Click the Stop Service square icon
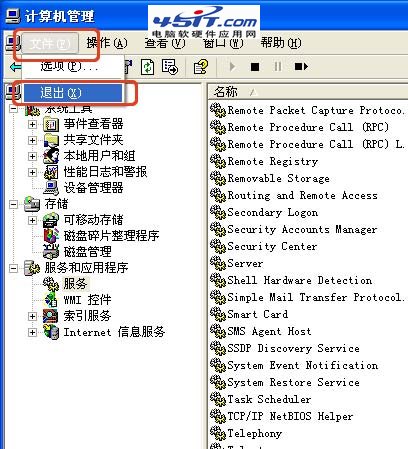Screen dimensions: 408x449 click(255, 67)
